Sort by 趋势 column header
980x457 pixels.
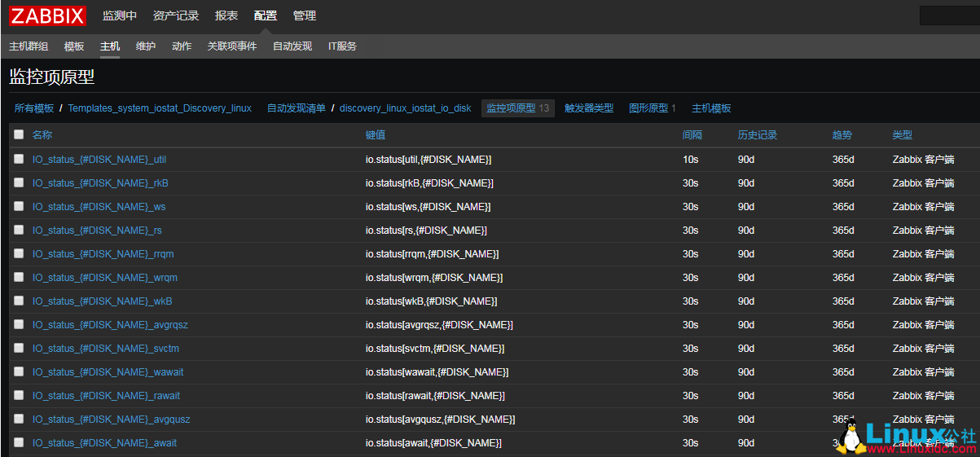point(842,135)
